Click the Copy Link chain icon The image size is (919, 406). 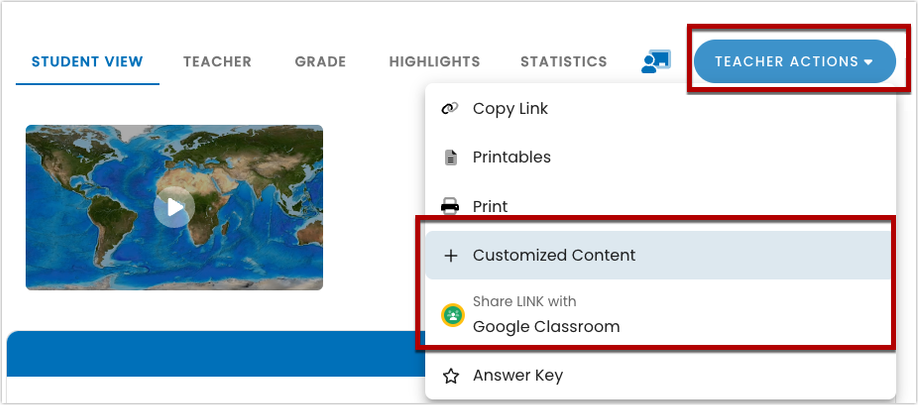tap(450, 108)
